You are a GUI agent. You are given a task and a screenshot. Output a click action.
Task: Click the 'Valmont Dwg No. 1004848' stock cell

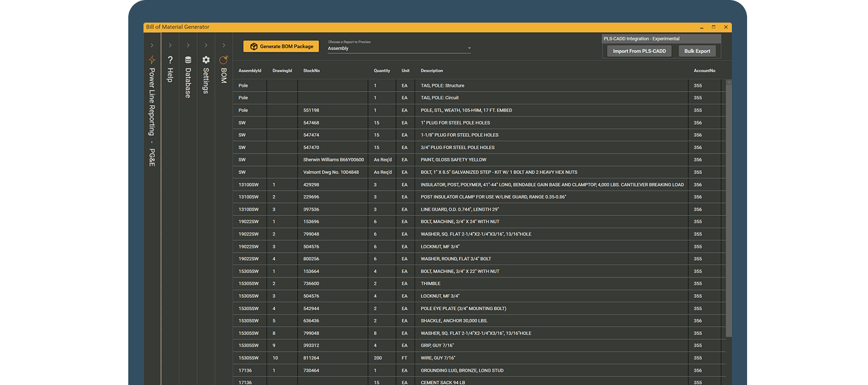[x=331, y=172]
